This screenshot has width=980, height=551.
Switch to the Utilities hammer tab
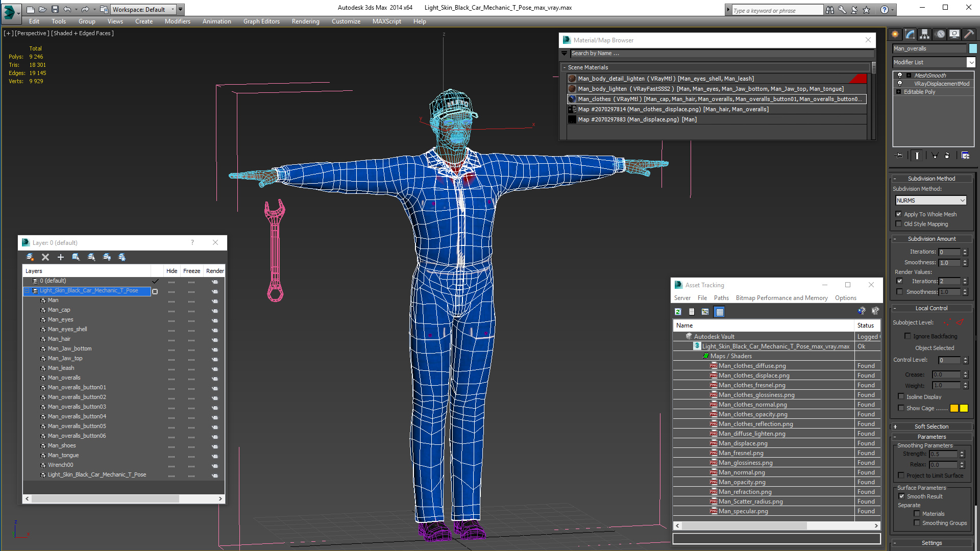968,34
